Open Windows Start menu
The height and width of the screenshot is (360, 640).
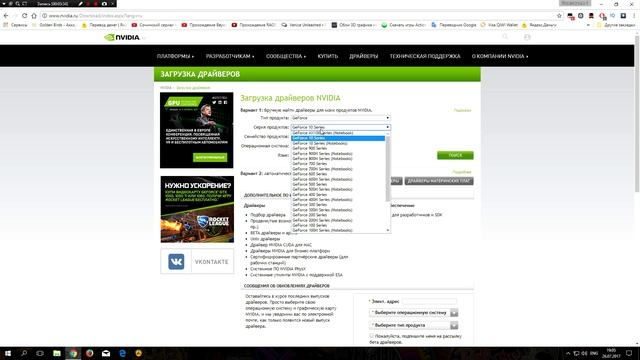pyautogui.click(x=7, y=353)
